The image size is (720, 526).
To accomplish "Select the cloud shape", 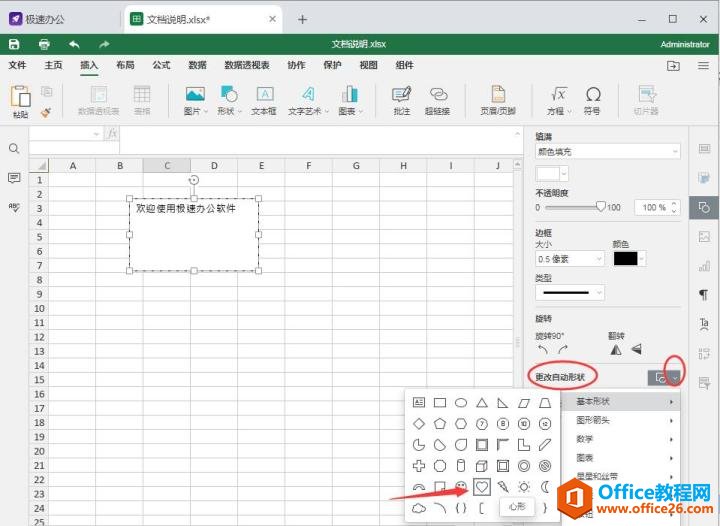I will tap(419, 508).
